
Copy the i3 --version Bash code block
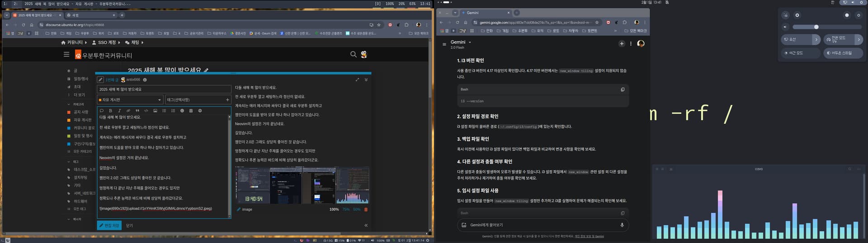623,90
